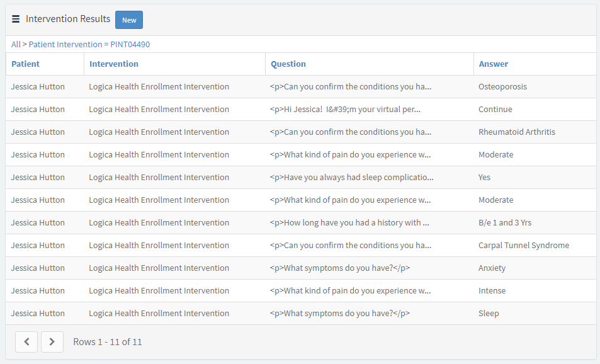Open the Rheumatoid Arthritis answer row
Screen dimensions: 600x364
pos(301,132)
